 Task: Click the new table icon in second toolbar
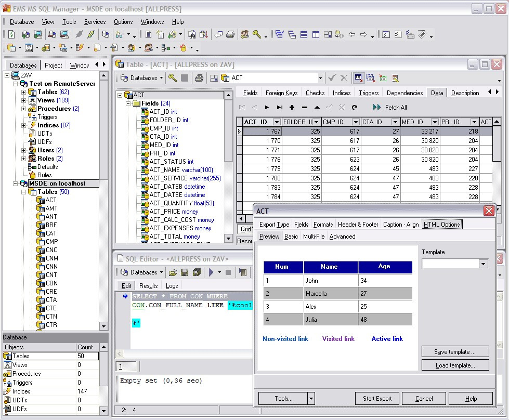11,48
